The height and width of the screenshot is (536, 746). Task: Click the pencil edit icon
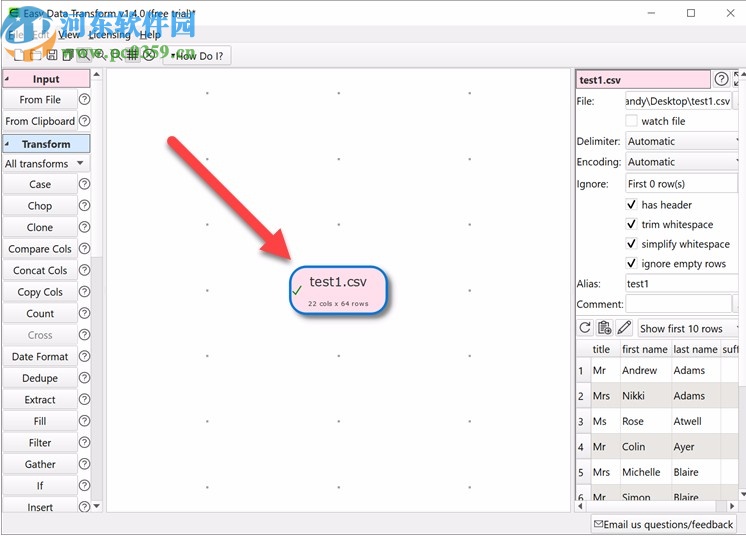624,328
